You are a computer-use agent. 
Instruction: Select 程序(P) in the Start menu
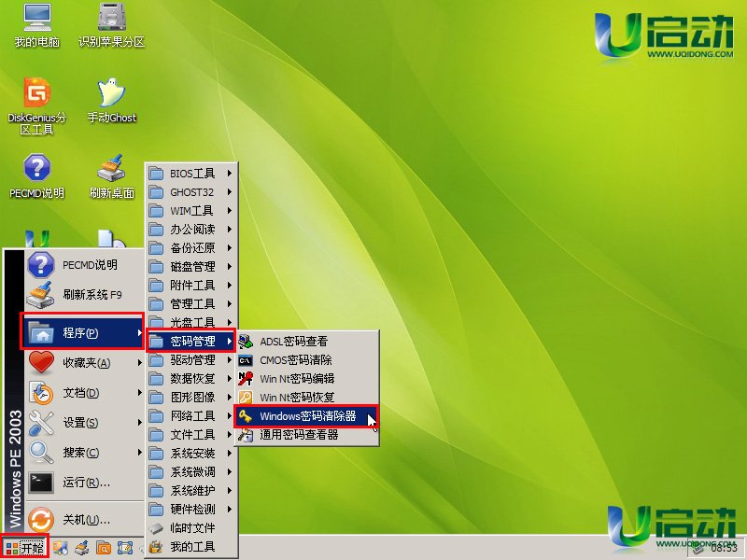(x=82, y=331)
